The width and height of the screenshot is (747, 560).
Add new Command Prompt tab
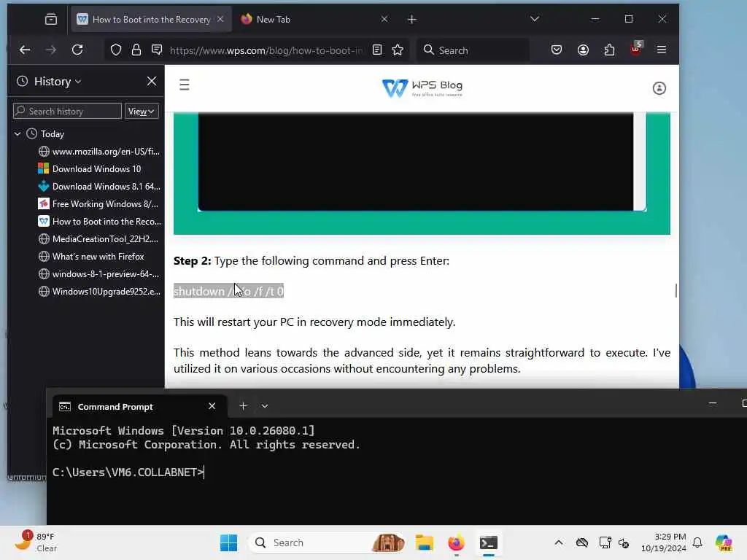tap(244, 406)
